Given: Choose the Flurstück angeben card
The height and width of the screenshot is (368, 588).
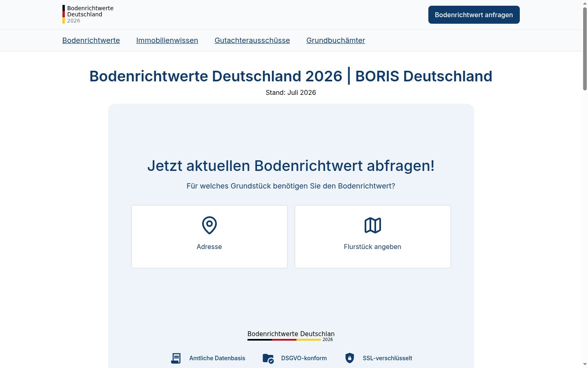Looking at the screenshot, I should [x=373, y=237].
